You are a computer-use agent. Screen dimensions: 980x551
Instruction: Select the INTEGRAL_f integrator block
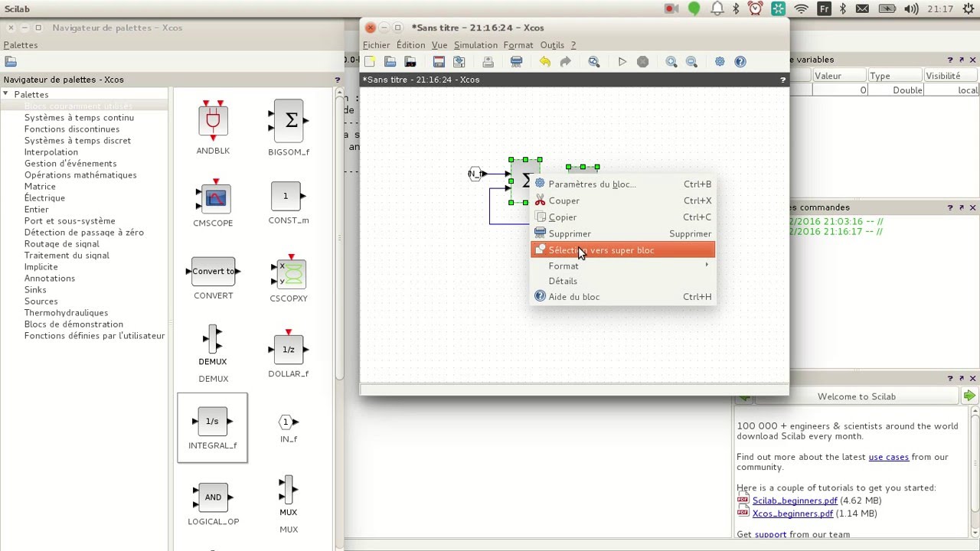point(213,429)
